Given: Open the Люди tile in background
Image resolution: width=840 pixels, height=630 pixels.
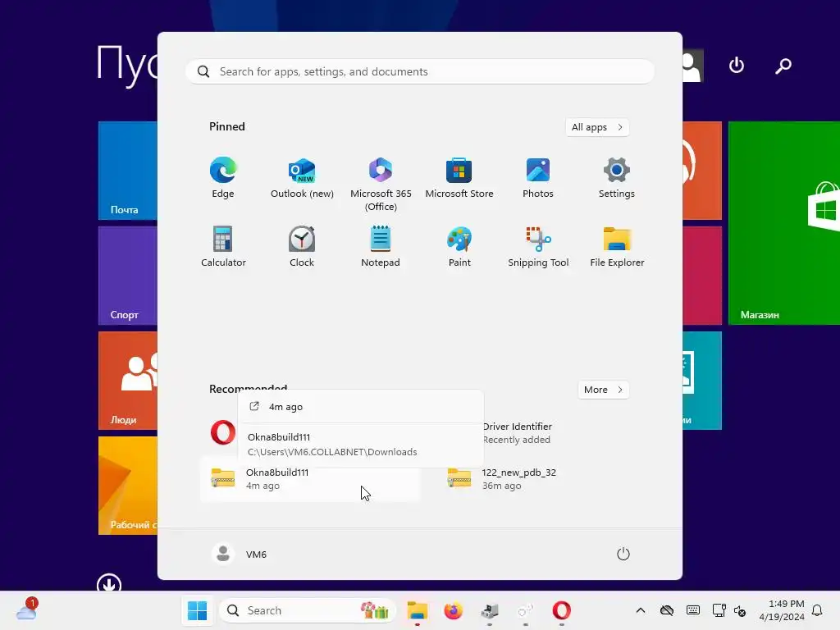Looking at the screenshot, I should 127,381.
